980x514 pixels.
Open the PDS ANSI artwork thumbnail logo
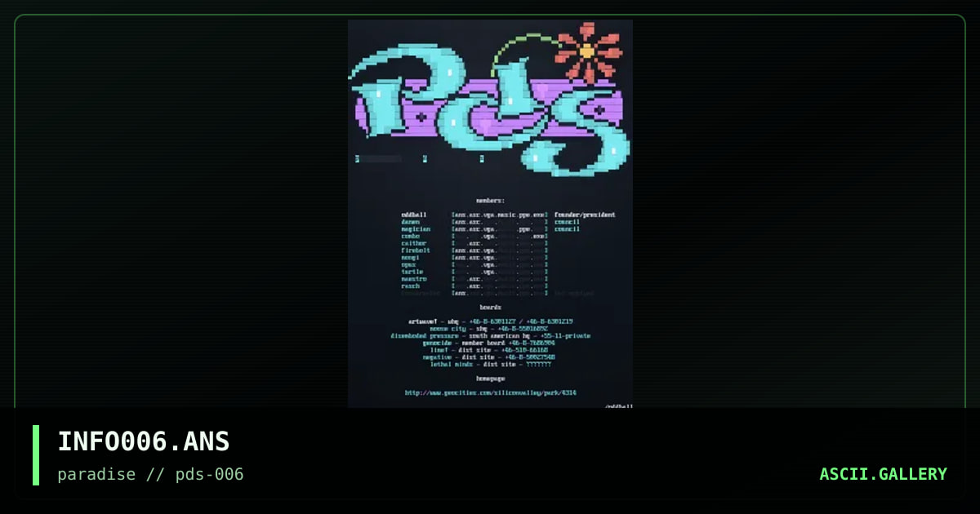click(490, 100)
